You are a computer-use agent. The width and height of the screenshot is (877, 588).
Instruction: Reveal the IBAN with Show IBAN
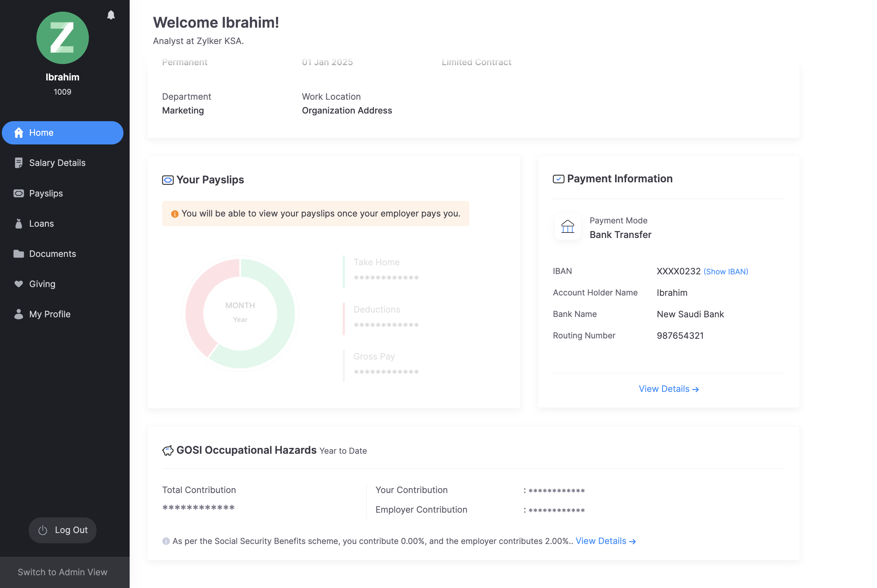(x=725, y=271)
